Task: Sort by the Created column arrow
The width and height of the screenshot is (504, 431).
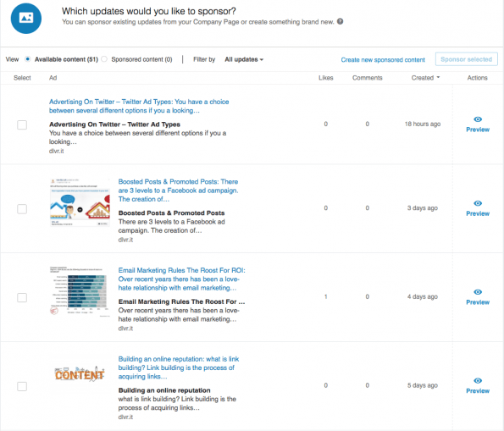Action: pos(438,77)
